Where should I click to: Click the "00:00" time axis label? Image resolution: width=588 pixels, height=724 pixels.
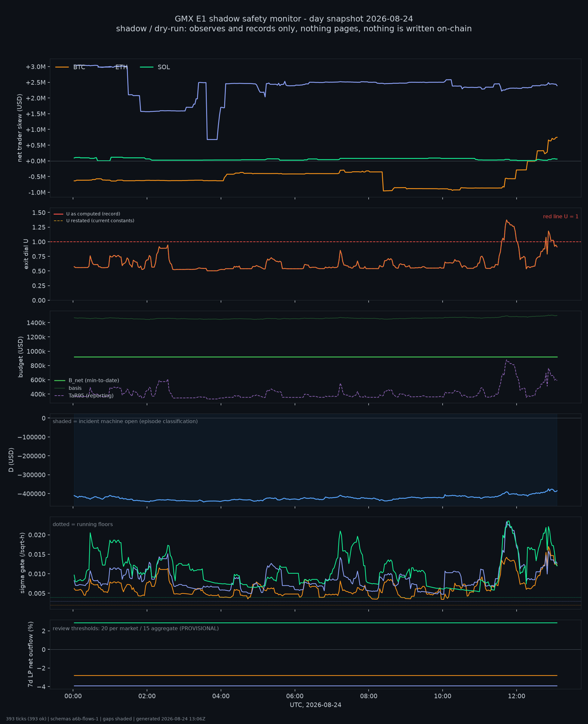click(x=73, y=697)
